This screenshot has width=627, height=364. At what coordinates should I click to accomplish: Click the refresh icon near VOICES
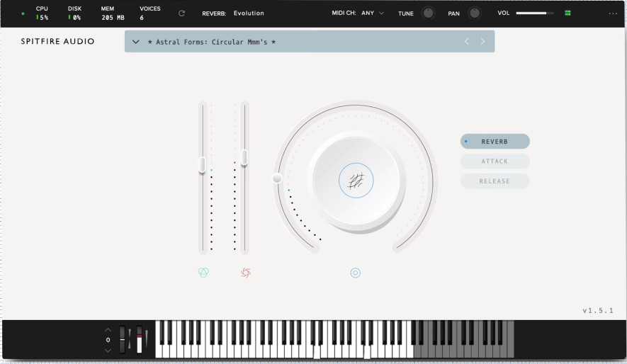(x=181, y=13)
